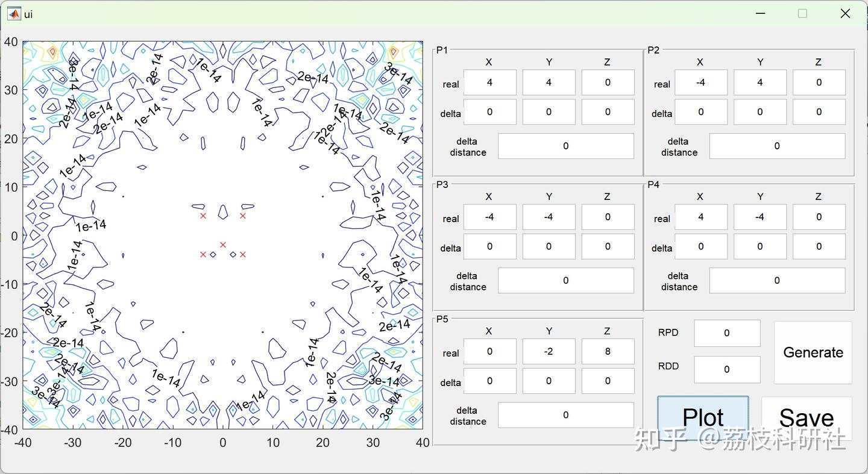868x474 pixels.
Task: Select the P3 real Z box
Action: coord(608,217)
